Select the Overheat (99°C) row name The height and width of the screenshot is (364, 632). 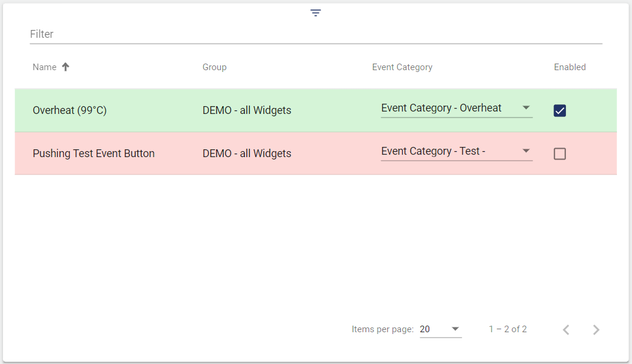(x=70, y=110)
